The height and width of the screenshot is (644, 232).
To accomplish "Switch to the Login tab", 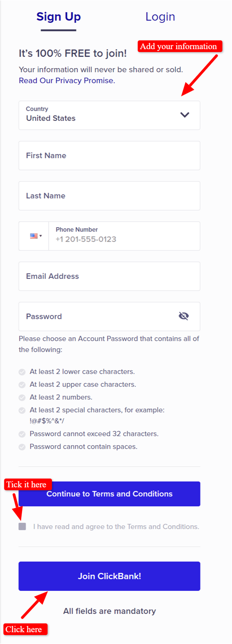I will (160, 17).
